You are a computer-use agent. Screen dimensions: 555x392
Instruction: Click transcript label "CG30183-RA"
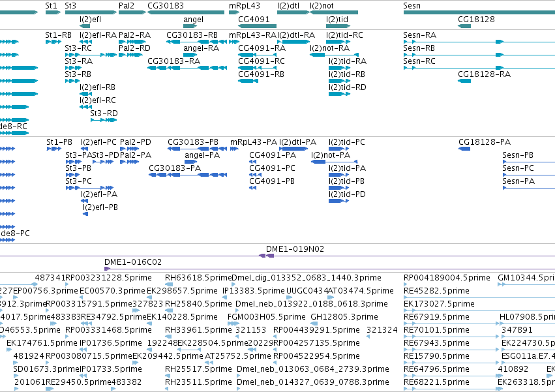173,61
